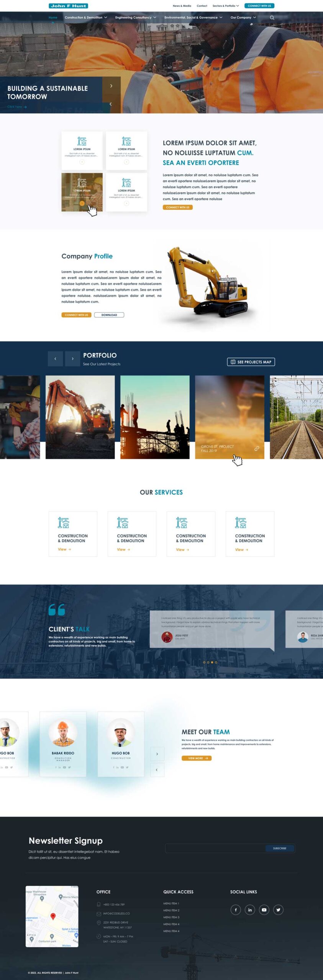The width and height of the screenshot is (323, 980).
Task: Click Menu Item 2 in Quick Access
Action: coord(171,910)
